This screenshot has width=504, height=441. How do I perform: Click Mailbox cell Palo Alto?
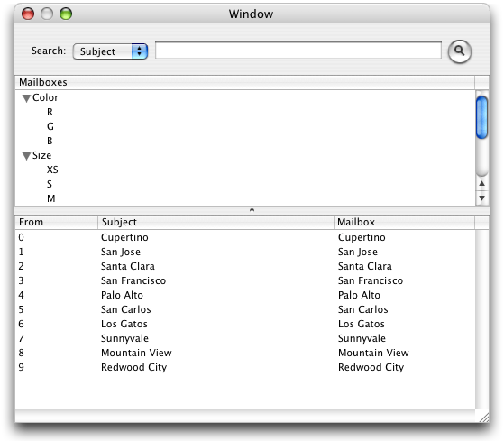359,295
